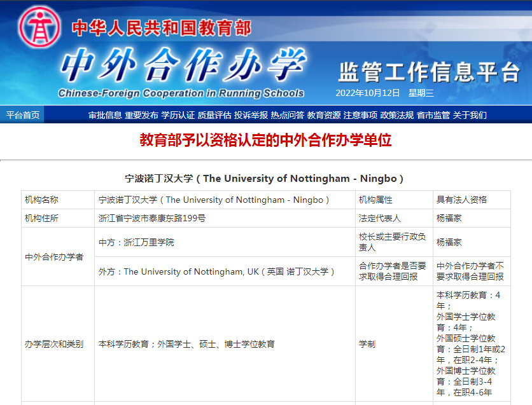Click the 校长或主要行政负责人 label cell
The height and width of the screenshot is (405, 532).
tap(395, 242)
